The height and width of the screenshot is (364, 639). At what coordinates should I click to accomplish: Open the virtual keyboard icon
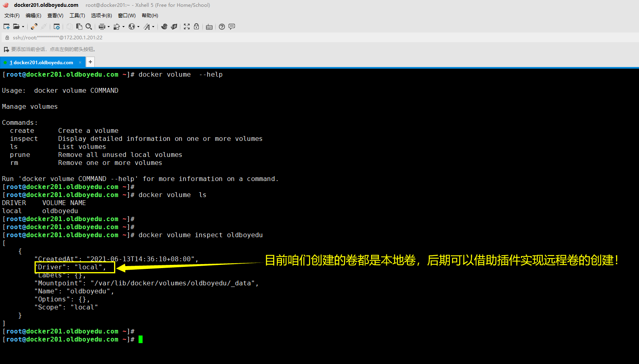tap(209, 27)
